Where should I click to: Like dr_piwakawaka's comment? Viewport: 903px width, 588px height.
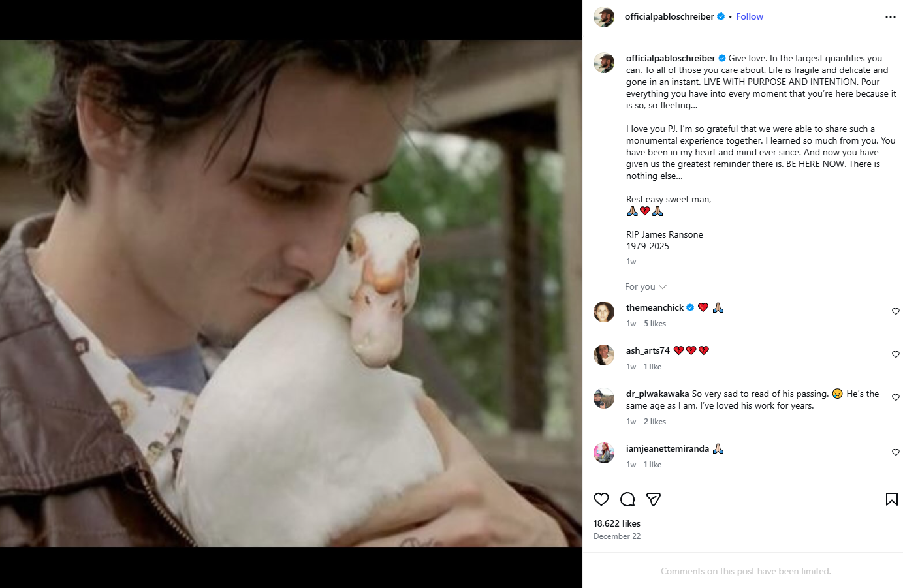tap(896, 397)
